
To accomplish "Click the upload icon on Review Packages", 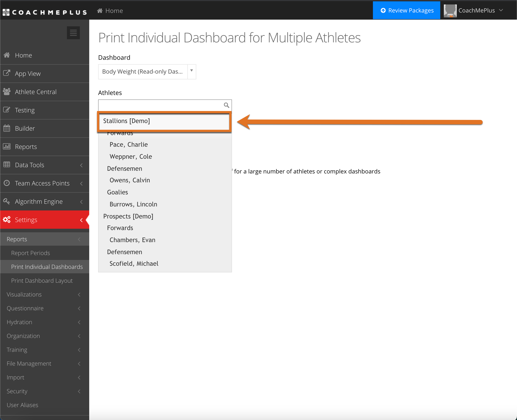I will pos(383,10).
